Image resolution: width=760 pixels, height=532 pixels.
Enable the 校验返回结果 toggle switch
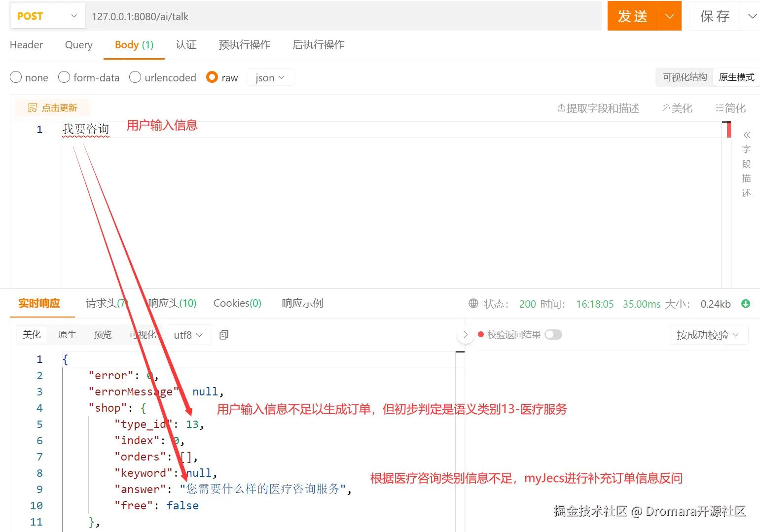(553, 334)
